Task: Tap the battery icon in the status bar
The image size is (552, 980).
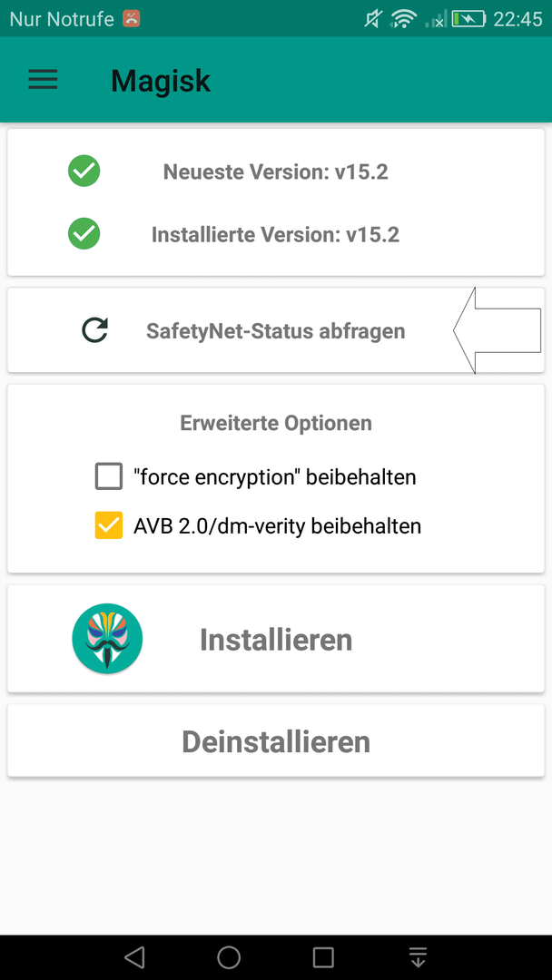Action: click(468, 19)
